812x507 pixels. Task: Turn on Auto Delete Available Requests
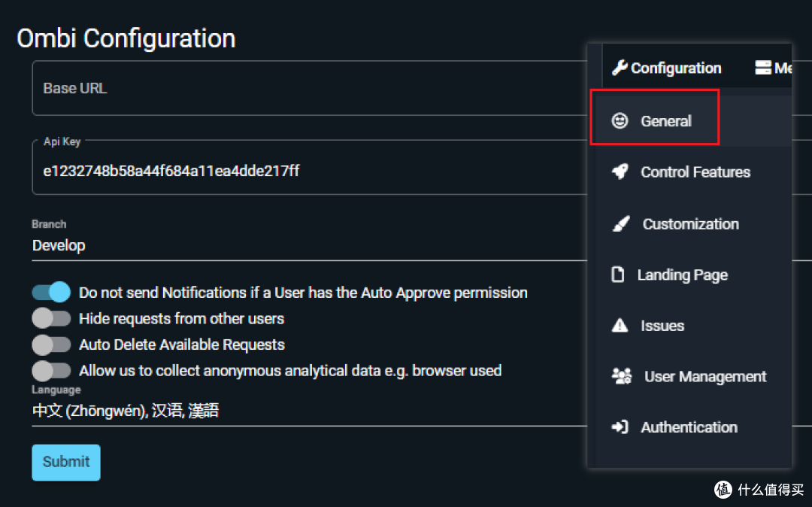[x=51, y=345]
